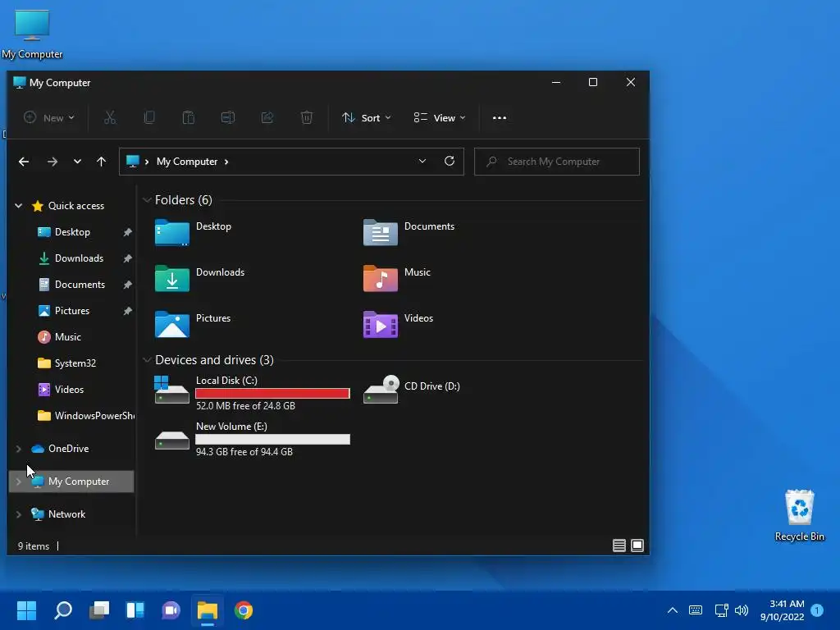Select the CD Drive (D:) icon
Image resolution: width=840 pixels, height=630 pixels.
tap(381, 390)
